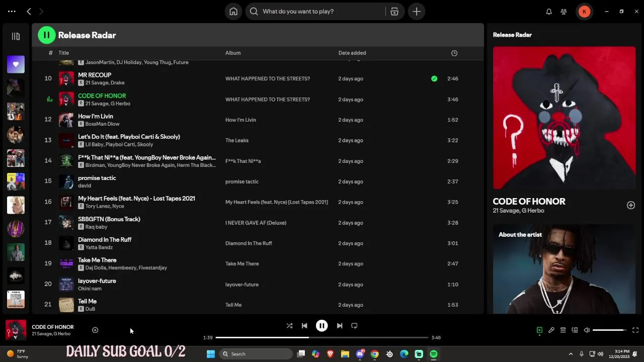Open artist link 'Yatta Bandz'
This screenshot has width=644, height=362.
pyautogui.click(x=99, y=247)
